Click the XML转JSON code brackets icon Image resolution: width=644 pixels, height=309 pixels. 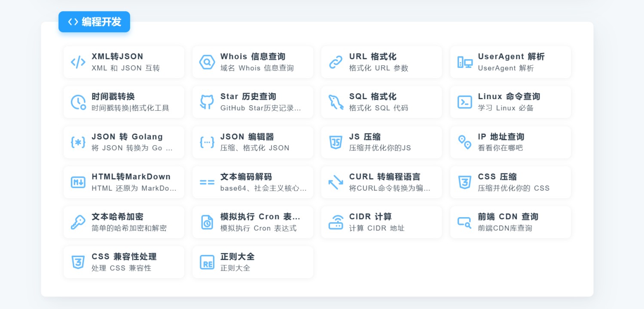(78, 62)
